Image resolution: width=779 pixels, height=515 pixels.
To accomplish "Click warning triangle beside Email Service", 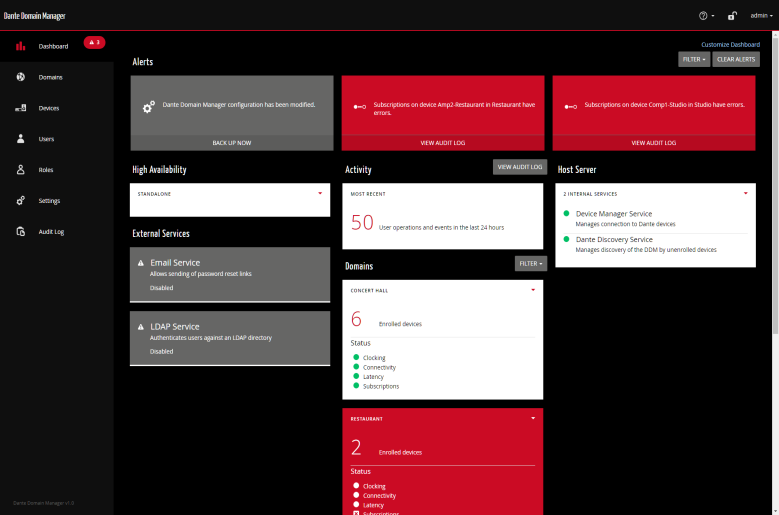I will click(141, 263).
